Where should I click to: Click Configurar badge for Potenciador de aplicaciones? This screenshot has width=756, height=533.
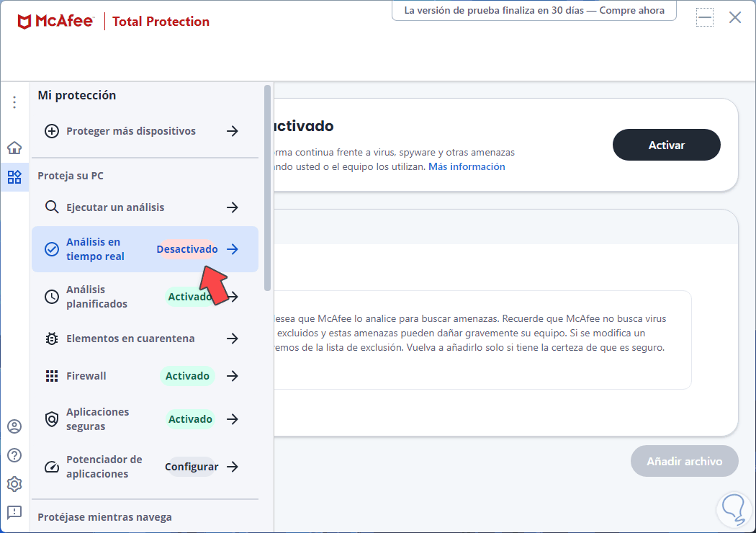coord(192,467)
